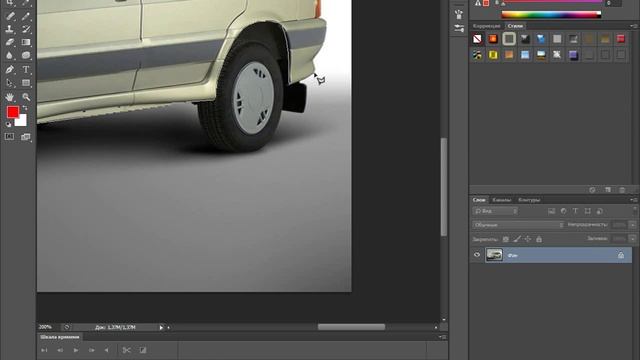Viewport: 640px width, 360px height.
Task: Clear style button at Styles panel bottom
Action: pyautogui.click(x=592, y=190)
